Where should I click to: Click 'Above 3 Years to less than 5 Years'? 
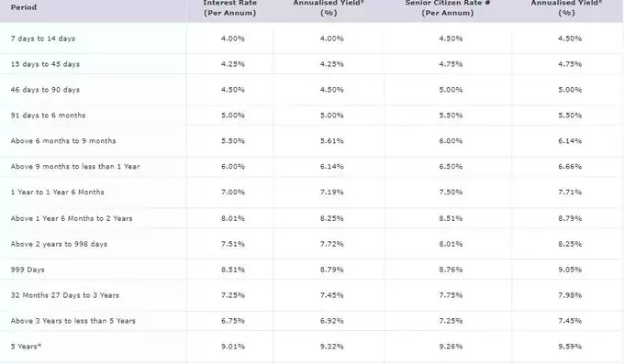tap(73, 321)
